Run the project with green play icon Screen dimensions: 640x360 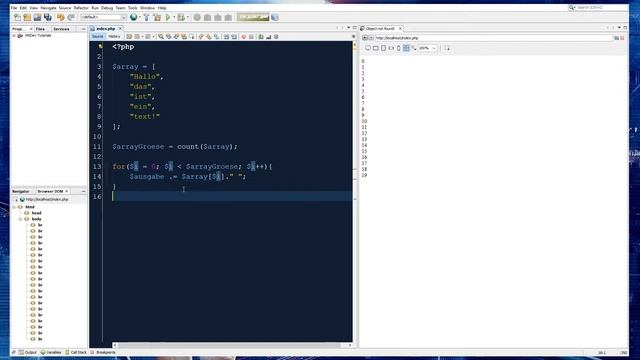tap(168, 17)
